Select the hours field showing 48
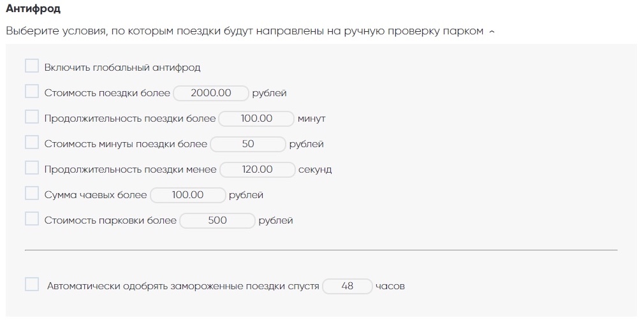Image resolution: width=644 pixels, height=323 pixels. point(347,286)
